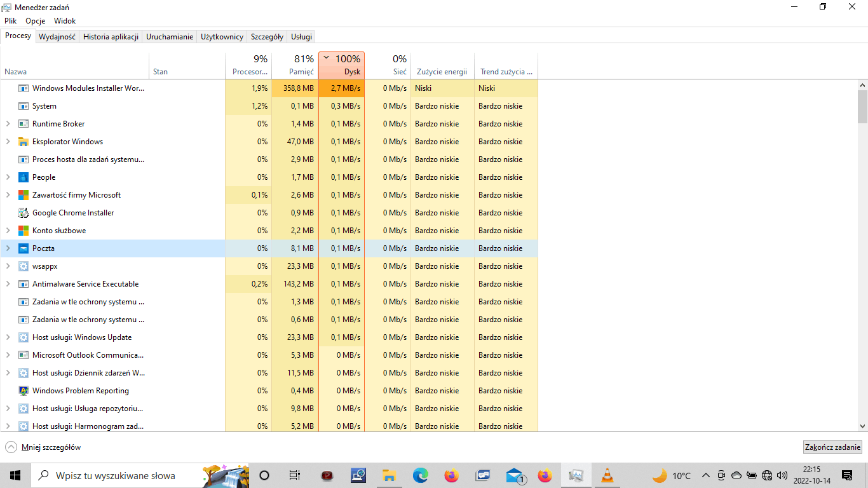
Task: Click the Zakończ zadanie button
Action: point(832,447)
